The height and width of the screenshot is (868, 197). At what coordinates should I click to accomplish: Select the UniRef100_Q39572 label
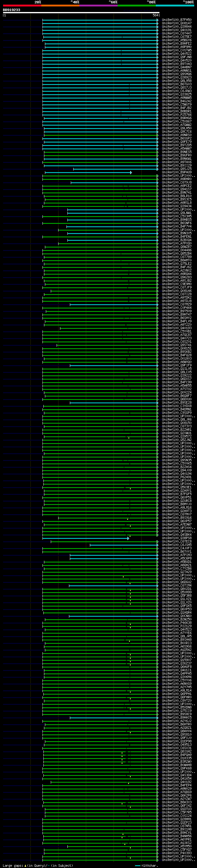click(177, 436)
